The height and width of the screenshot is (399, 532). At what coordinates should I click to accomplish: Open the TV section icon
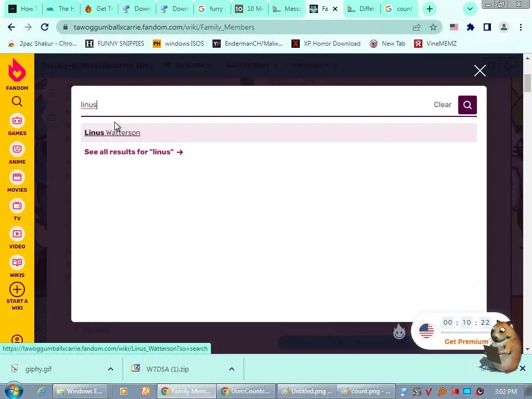coord(17,206)
